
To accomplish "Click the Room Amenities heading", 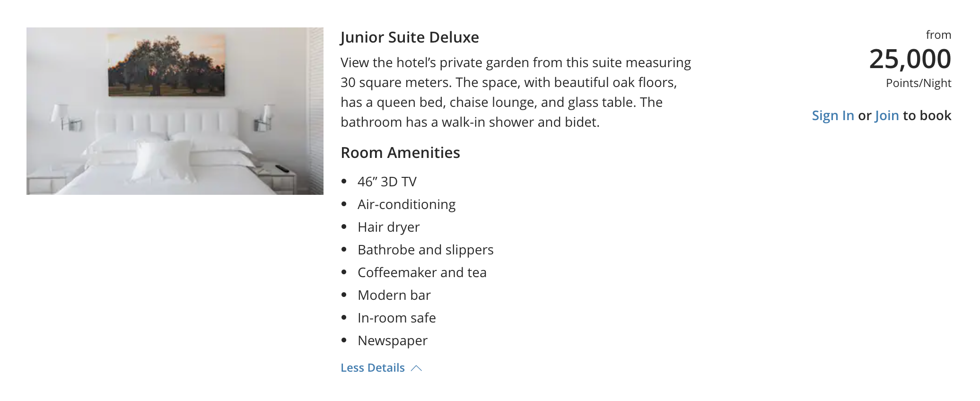I will tap(400, 153).
